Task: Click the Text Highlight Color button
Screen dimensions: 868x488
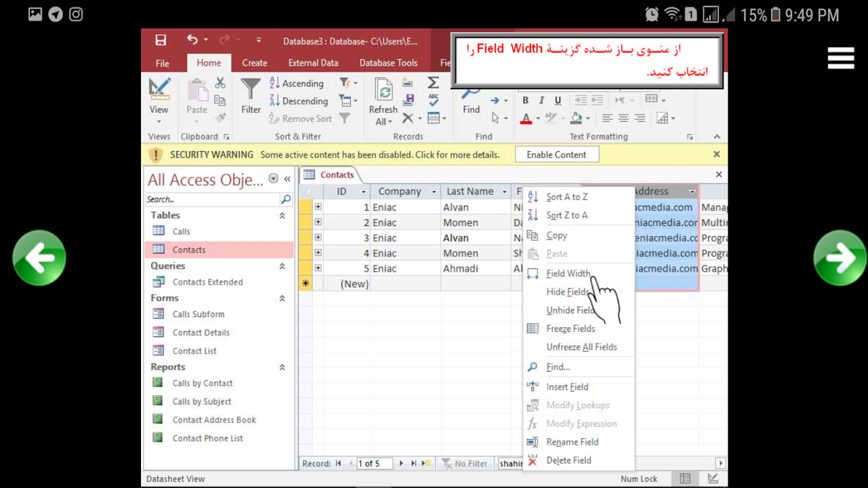Action: pos(551,118)
